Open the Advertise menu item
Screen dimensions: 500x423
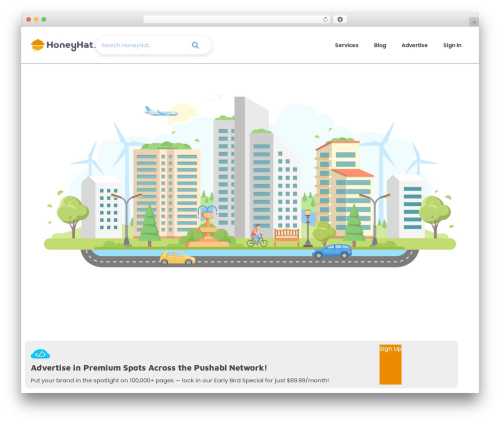click(x=414, y=45)
